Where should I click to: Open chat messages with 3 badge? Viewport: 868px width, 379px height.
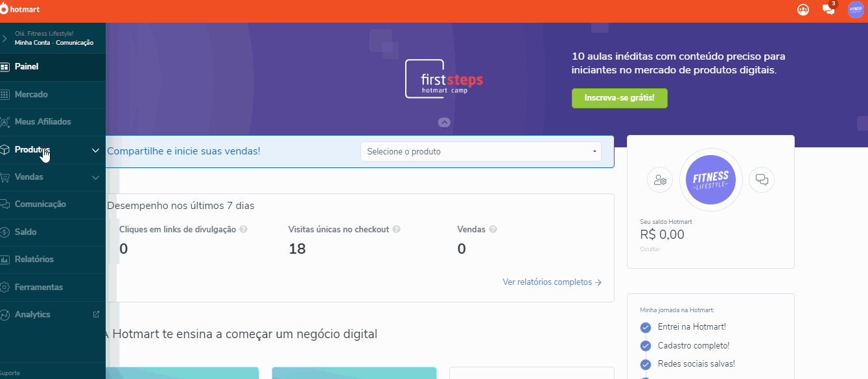(828, 10)
